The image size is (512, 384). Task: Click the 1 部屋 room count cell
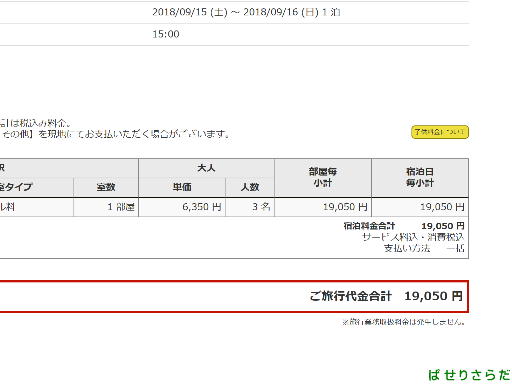106,207
